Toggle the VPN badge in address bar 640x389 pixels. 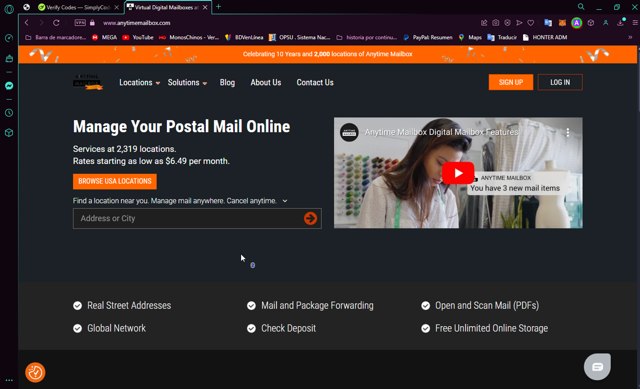point(80,22)
